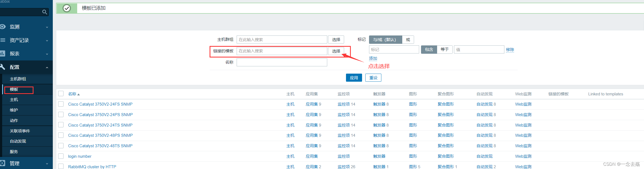Expand the 资产记录 menu chevron
644x169 pixels.
click(x=47, y=41)
